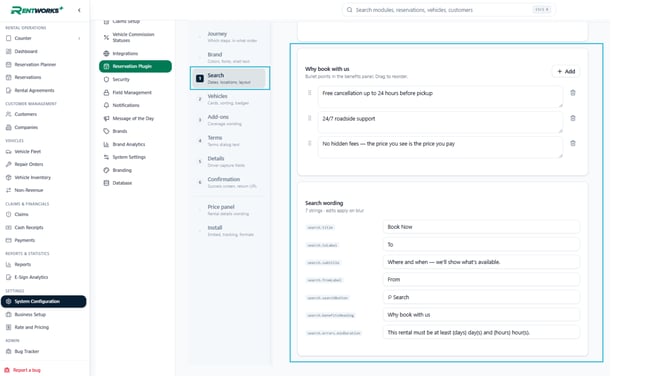
Task: Click the Vehicle Fleet car icon
Action: [x=9, y=151]
